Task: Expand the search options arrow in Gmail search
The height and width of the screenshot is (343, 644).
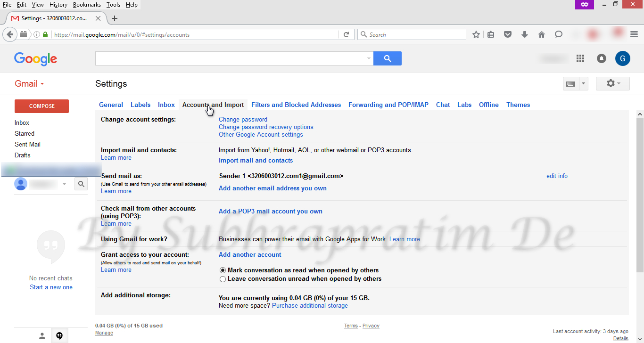Action: pyautogui.click(x=369, y=58)
